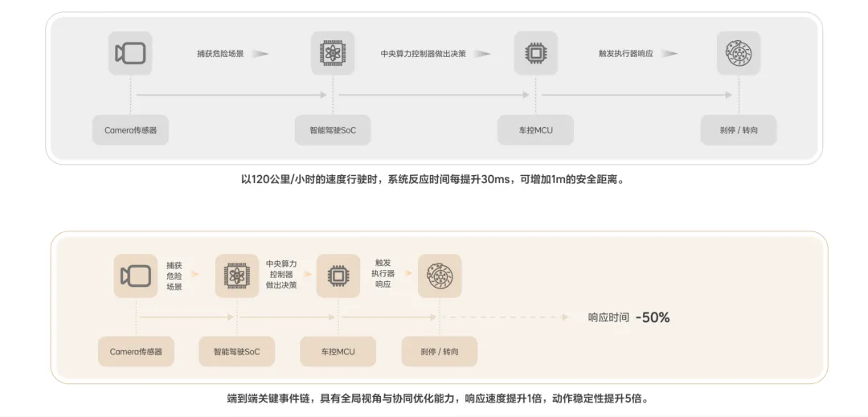Click the -50% value
Image resolution: width=868 pixels, height=417 pixels.
pos(653,317)
